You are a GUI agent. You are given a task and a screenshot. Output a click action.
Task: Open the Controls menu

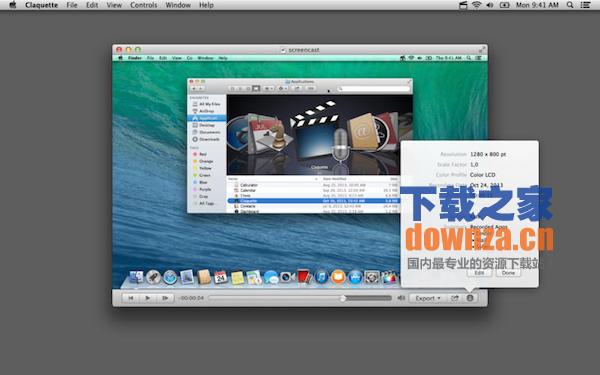(143, 5)
